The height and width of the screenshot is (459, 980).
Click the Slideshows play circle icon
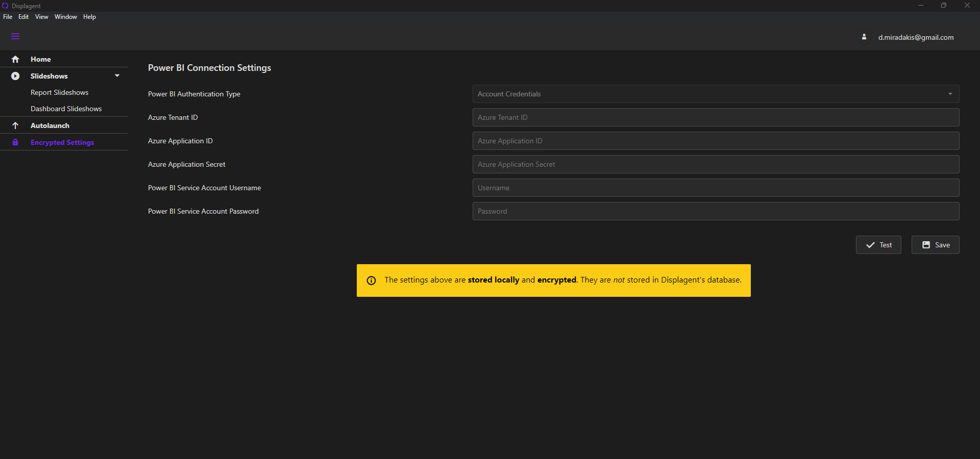tap(15, 76)
